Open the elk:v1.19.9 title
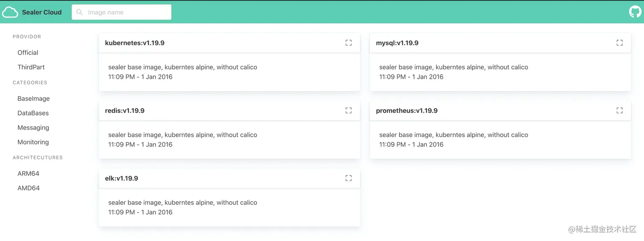 pyautogui.click(x=121, y=178)
